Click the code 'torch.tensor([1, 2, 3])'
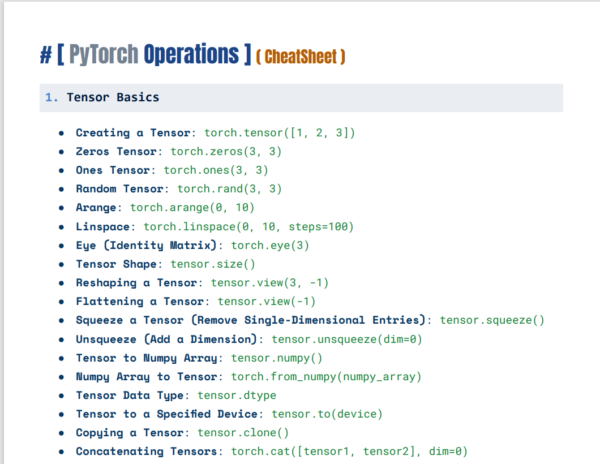This screenshot has height=464, width=600. tap(280, 133)
